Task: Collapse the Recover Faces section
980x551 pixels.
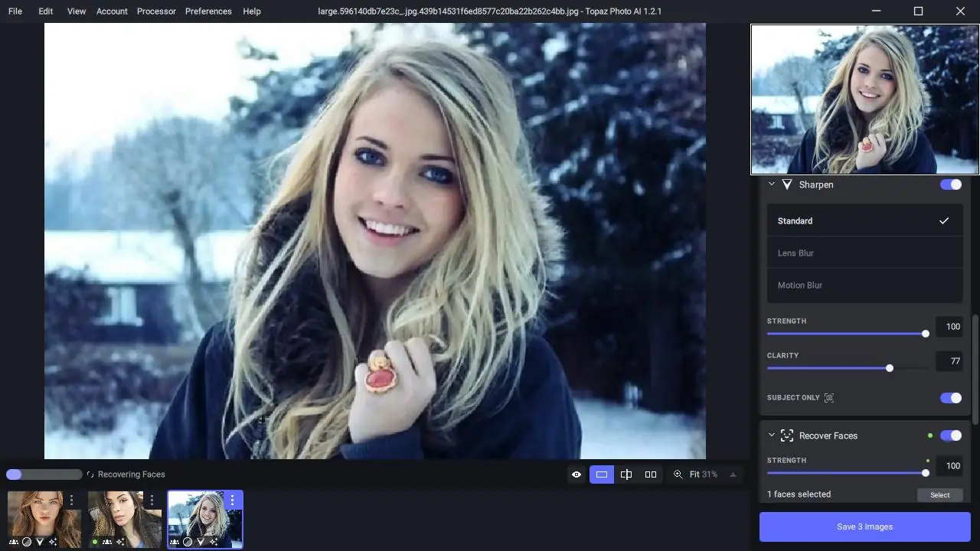Action: click(x=772, y=435)
